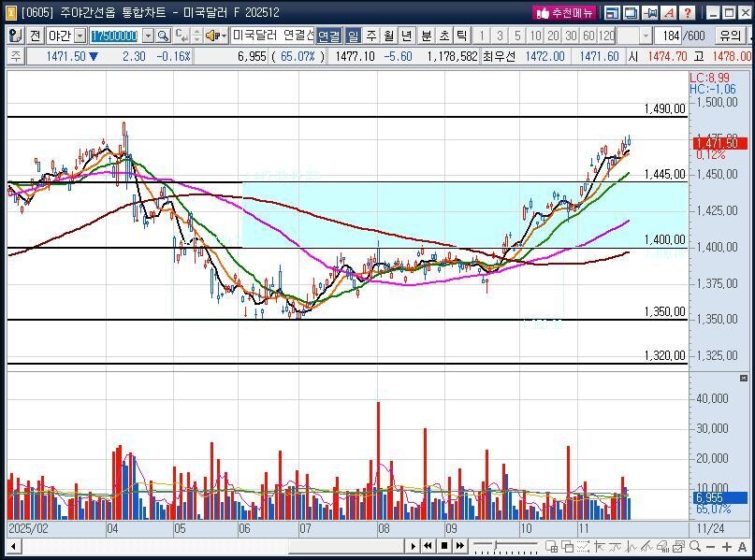Click the bar count input showing 184
Screen dimensions: 755x560
(x=670, y=36)
